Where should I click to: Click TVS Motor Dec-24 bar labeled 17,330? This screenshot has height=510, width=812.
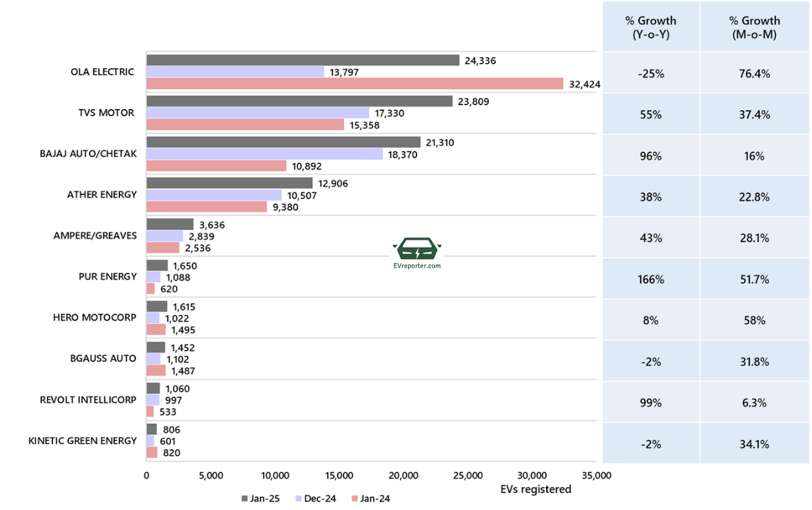click(x=258, y=113)
